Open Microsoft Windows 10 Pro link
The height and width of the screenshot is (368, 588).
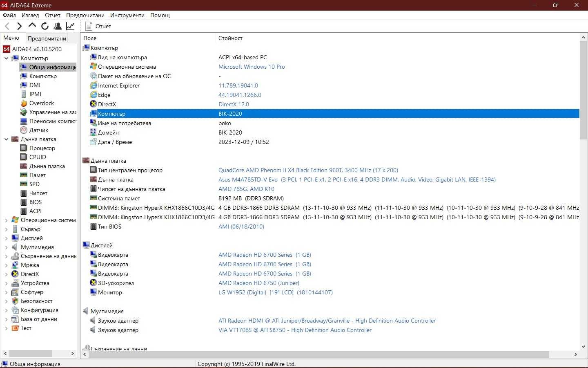point(252,67)
